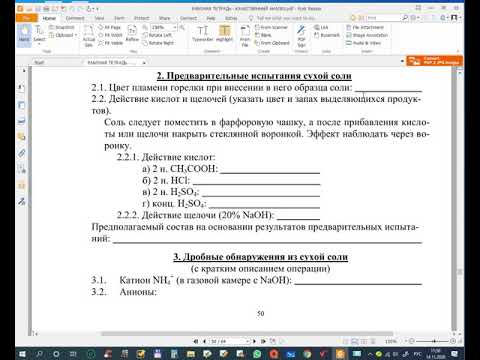This screenshot has height=360, width=480.
Task: Switch to the View ribbon tab
Action: [x=99, y=18]
